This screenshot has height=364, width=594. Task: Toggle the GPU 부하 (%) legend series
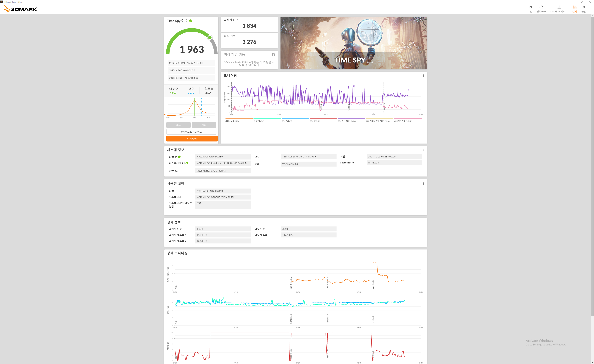coord(315,121)
